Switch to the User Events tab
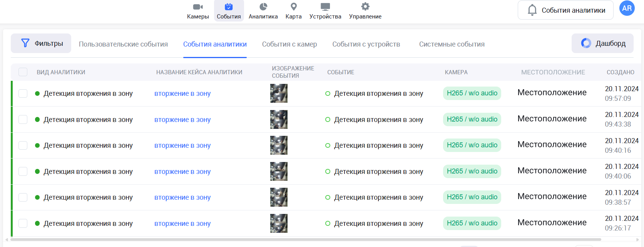Image resolution: width=644 pixels, height=247 pixels. tap(123, 44)
